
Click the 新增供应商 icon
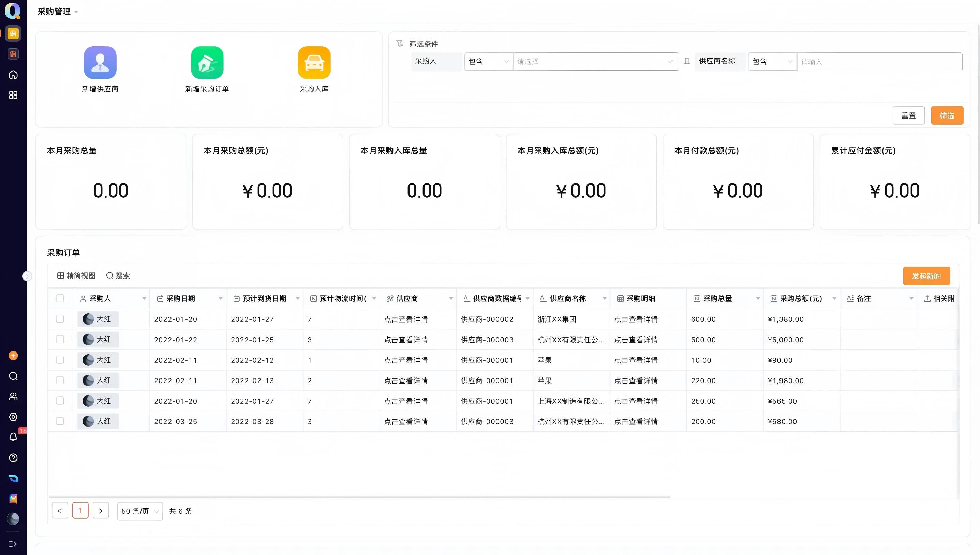[x=100, y=62]
